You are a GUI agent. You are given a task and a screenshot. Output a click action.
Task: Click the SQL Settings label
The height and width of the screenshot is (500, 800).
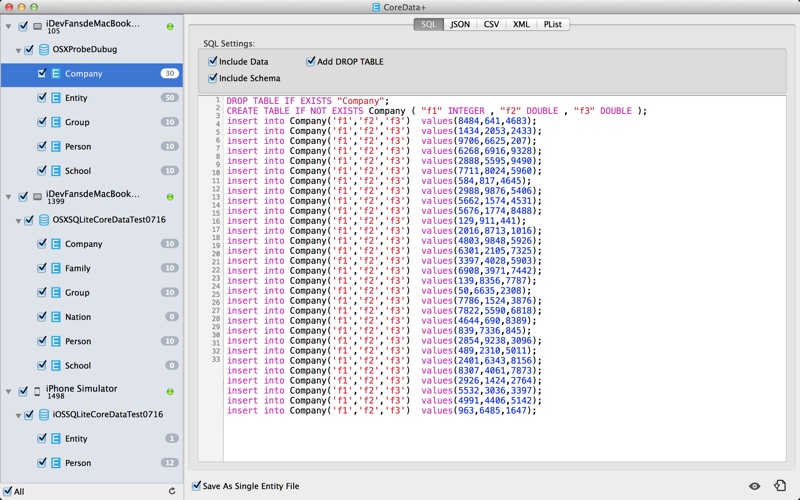pos(229,44)
